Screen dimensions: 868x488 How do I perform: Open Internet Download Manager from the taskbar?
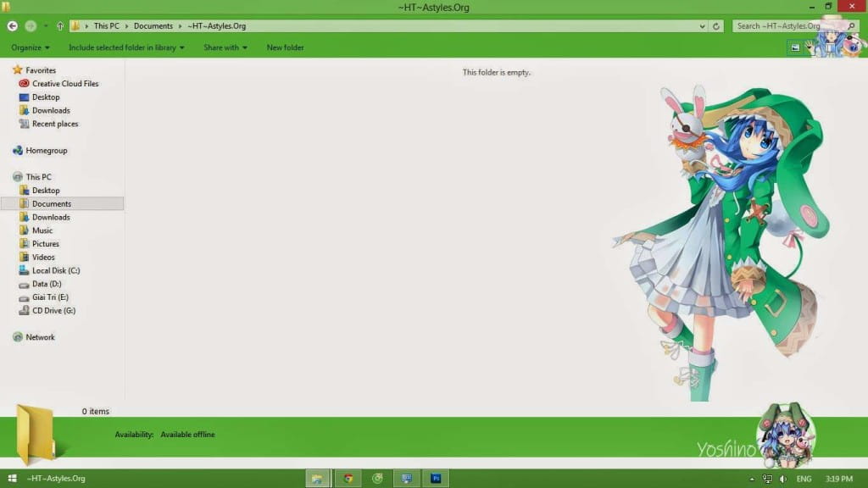click(x=377, y=478)
